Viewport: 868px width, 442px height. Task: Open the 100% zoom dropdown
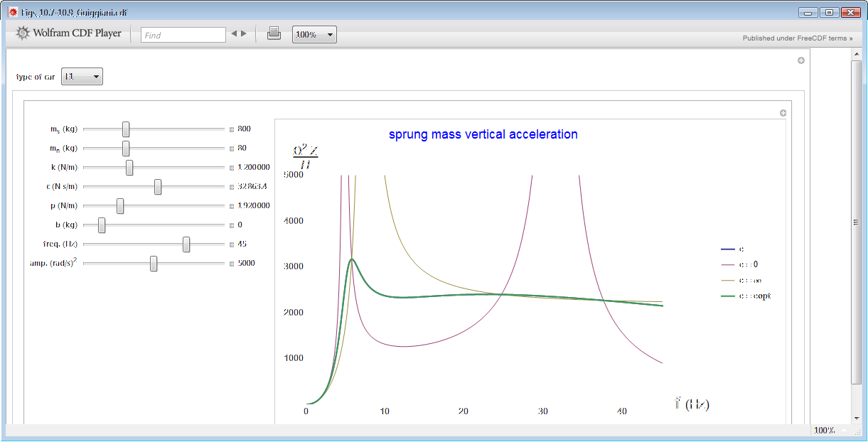point(314,35)
